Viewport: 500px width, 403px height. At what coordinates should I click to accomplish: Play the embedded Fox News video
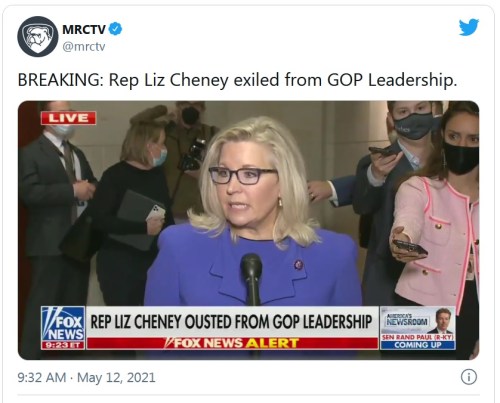[x=249, y=230]
